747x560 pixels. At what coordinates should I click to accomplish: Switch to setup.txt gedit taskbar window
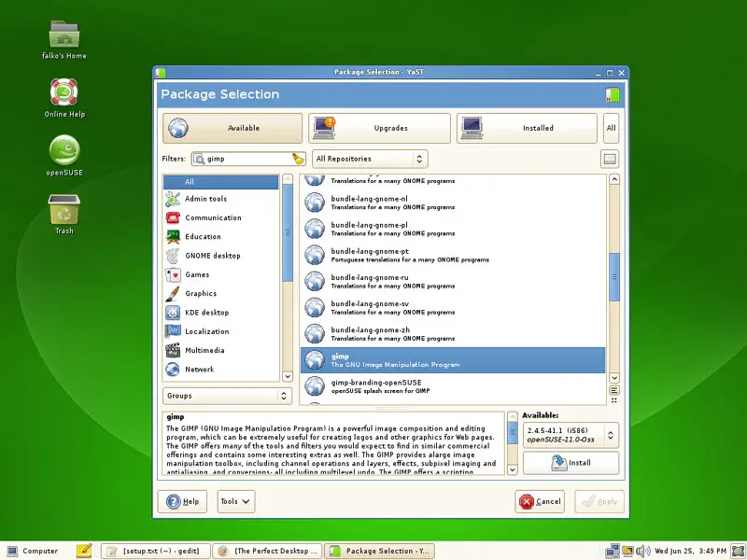tap(156, 551)
